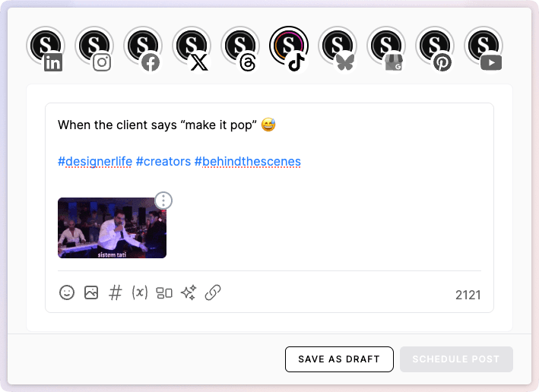The width and height of the screenshot is (539, 392).
Task: Open the design templates layout icon
Action: 164,293
